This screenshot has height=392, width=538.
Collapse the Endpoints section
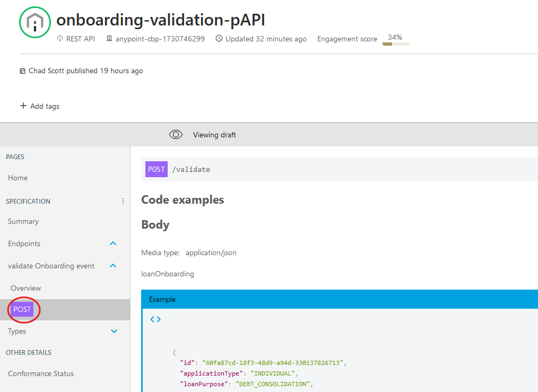point(113,243)
